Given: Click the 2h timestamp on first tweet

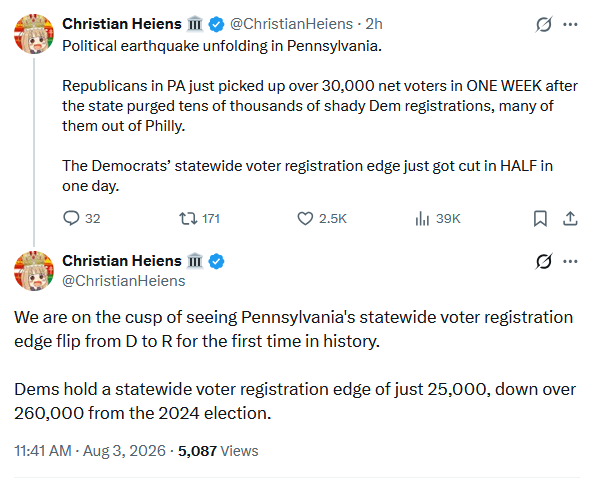Looking at the screenshot, I should (x=374, y=24).
